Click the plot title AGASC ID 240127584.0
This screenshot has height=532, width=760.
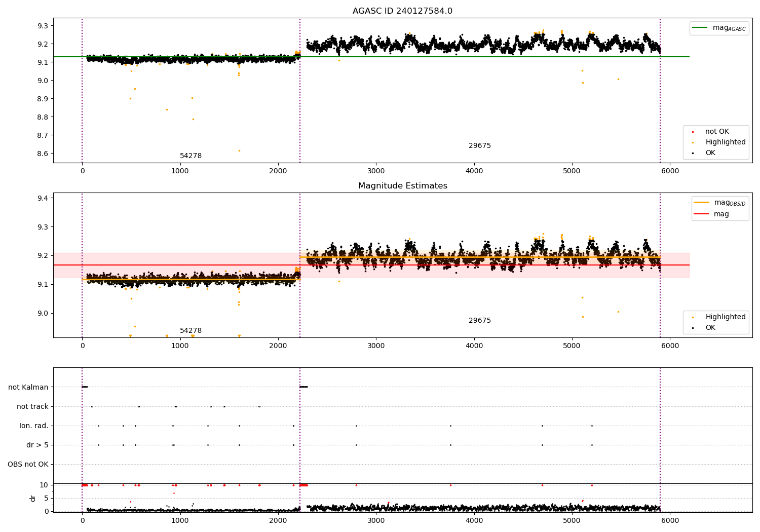(x=402, y=11)
